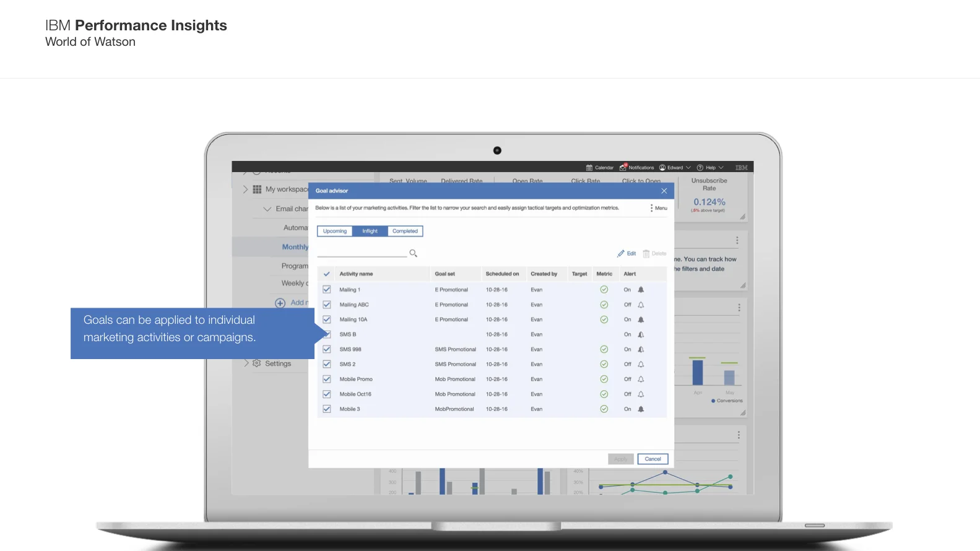Click the Cancel button
The image size is (980, 551).
653,459
